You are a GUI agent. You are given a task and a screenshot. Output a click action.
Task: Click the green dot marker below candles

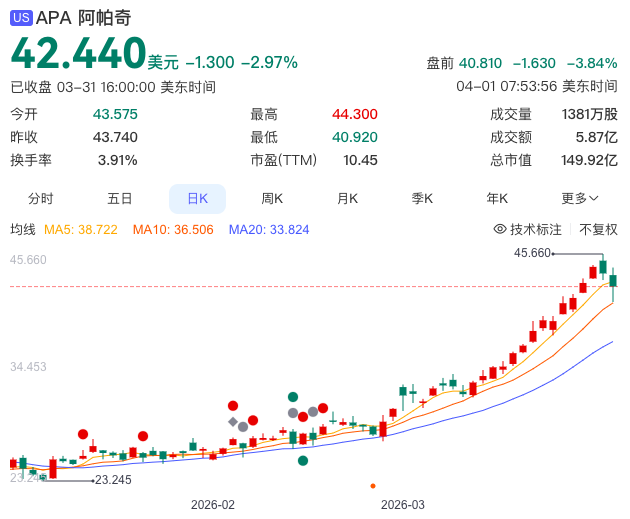[x=303, y=461]
